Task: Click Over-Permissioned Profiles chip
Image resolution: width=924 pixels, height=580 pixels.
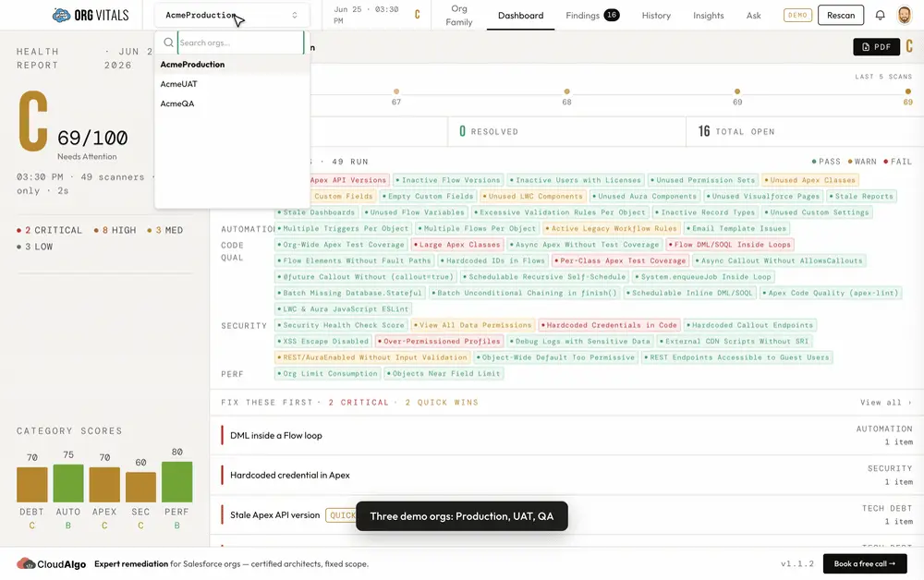Action: [x=440, y=341]
